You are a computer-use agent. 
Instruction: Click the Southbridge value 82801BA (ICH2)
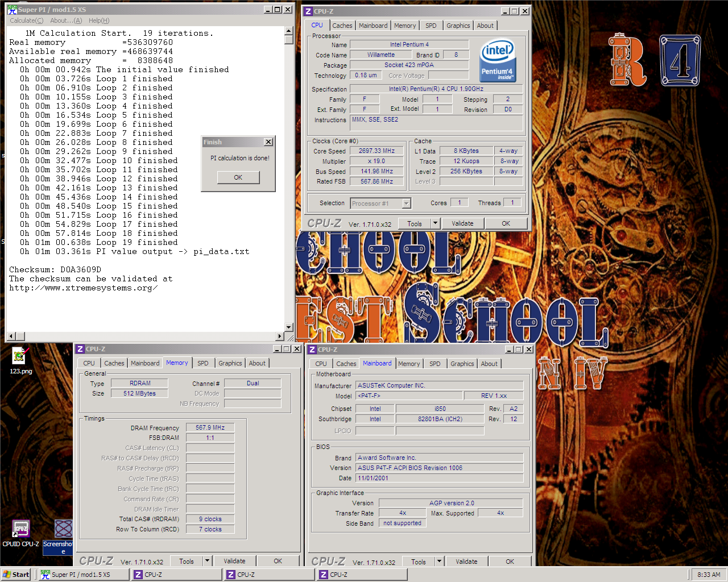point(440,419)
